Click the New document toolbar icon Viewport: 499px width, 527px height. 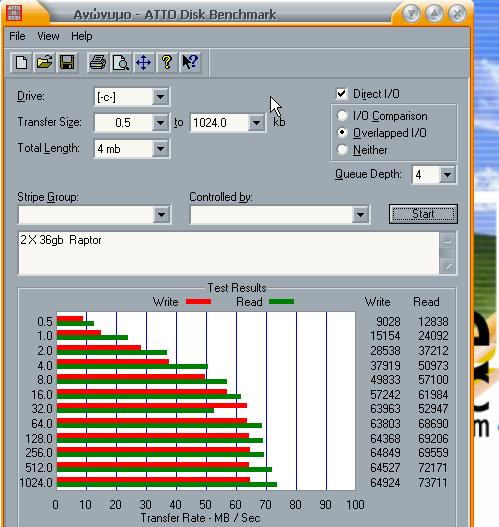(x=22, y=63)
